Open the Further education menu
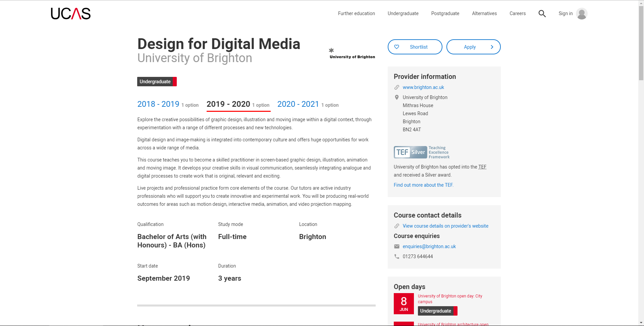The image size is (644, 326). (356, 13)
